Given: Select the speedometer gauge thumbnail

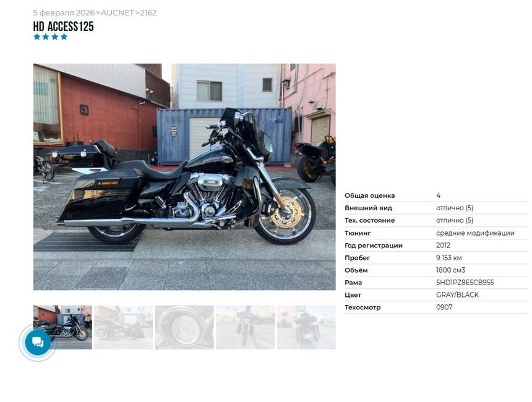Looking at the screenshot, I should pos(184,327).
